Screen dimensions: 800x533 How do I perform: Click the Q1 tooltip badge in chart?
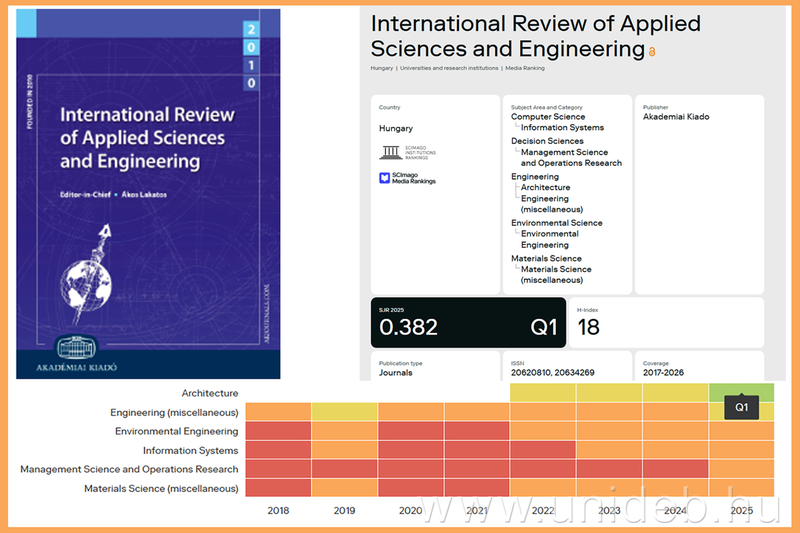click(x=742, y=408)
